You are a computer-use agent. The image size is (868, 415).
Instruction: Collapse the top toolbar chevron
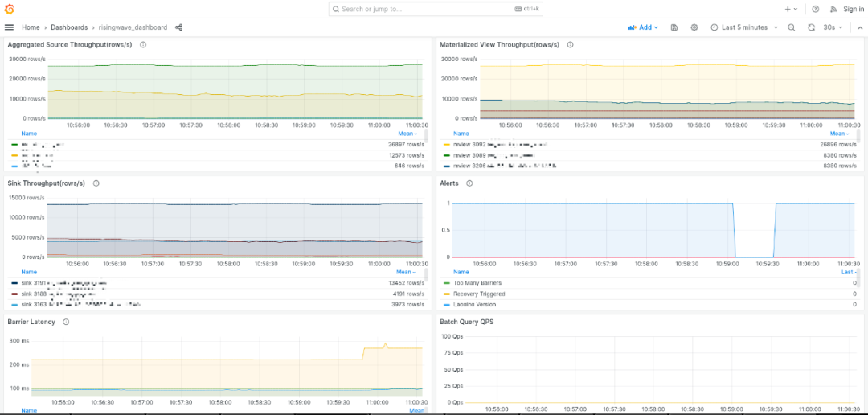(x=860, y=27)
